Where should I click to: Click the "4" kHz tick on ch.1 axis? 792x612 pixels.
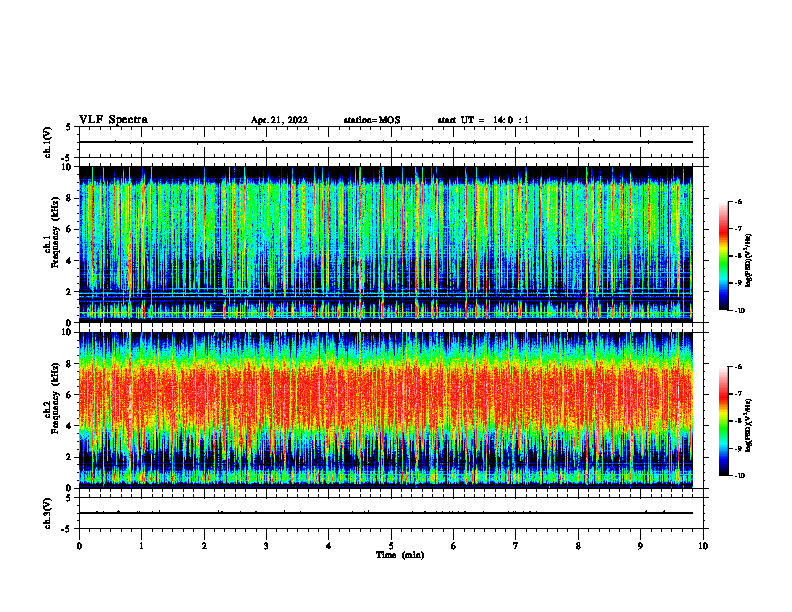point(70,261)
